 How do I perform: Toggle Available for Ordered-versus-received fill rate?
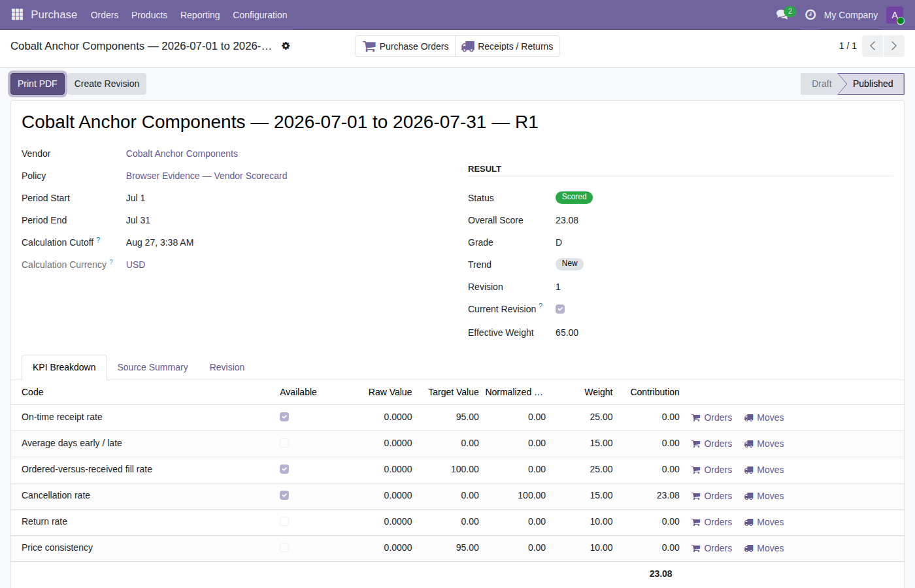[284, 469]
